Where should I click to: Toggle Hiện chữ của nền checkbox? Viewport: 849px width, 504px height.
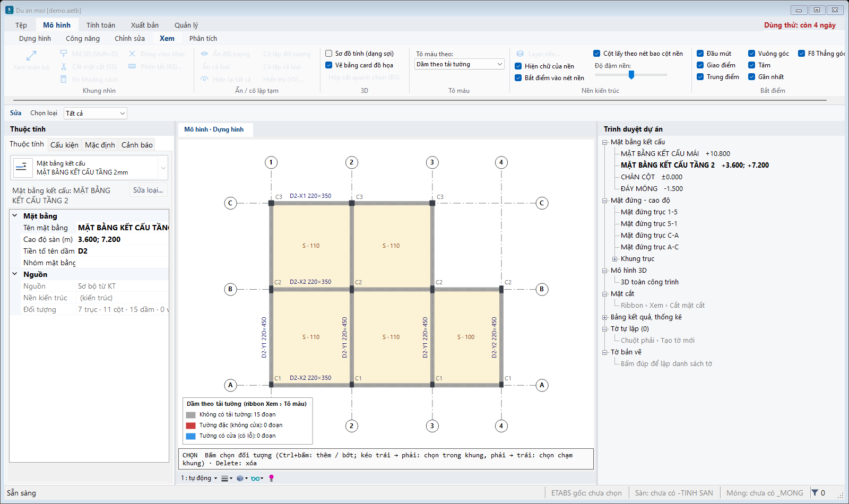tap(518, 66)
